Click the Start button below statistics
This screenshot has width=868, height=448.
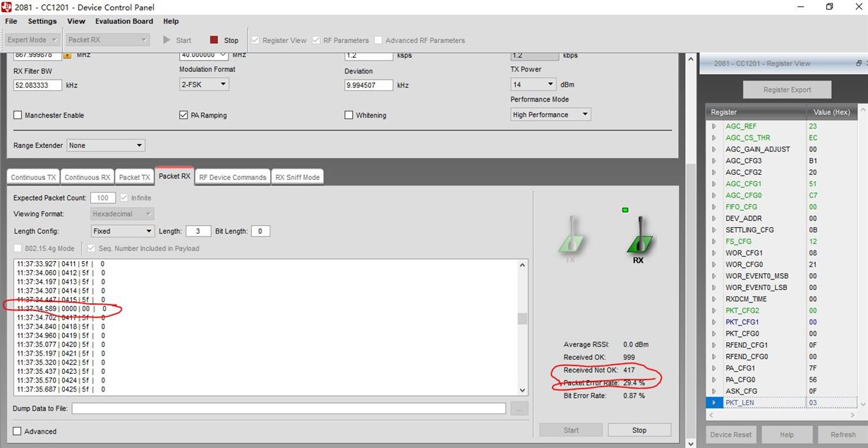point(571,430)
